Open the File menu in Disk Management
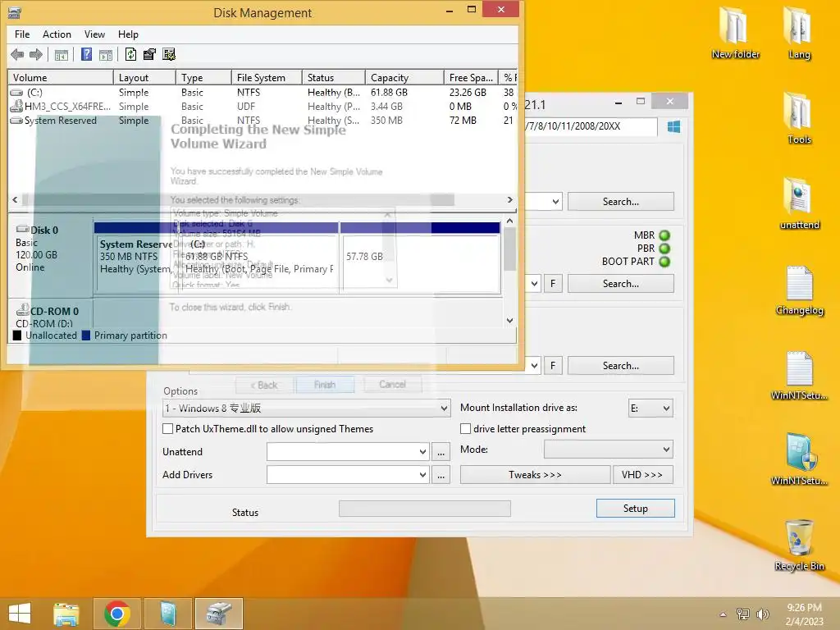Viewport: 840px width, 630px height. pyautogui.click(x=22, y=34)
